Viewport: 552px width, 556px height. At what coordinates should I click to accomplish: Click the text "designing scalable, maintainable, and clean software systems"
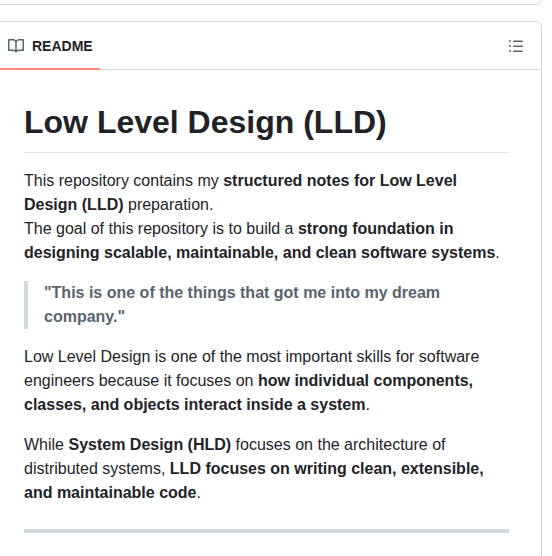tap(260, 253)
